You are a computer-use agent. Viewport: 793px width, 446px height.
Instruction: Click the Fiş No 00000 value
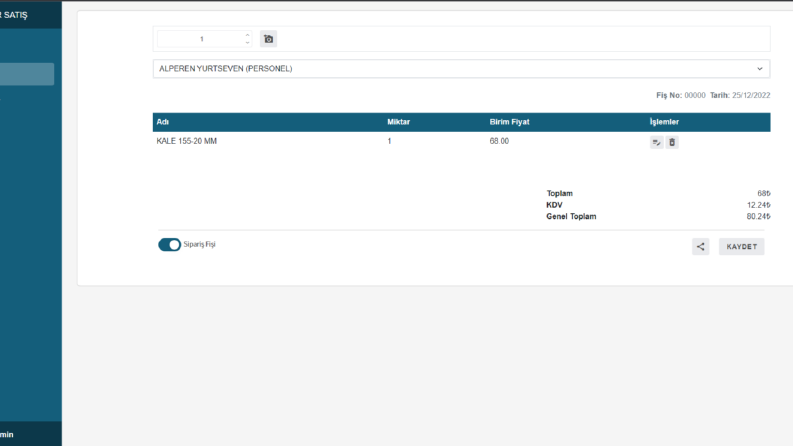695,95
